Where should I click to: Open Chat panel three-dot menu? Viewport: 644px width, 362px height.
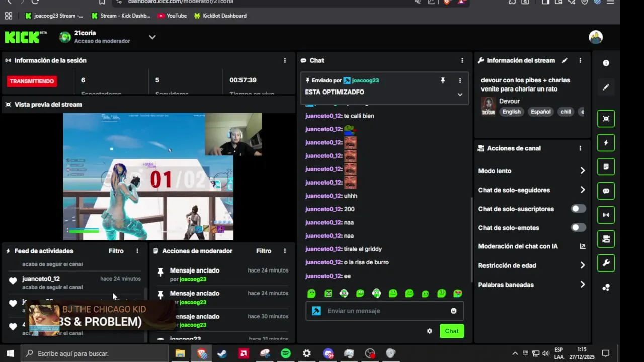point(462,60)
